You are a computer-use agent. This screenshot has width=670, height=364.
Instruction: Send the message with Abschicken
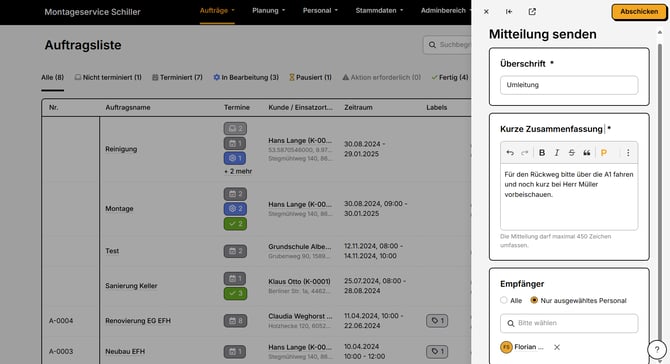click(x=639, y=12)
